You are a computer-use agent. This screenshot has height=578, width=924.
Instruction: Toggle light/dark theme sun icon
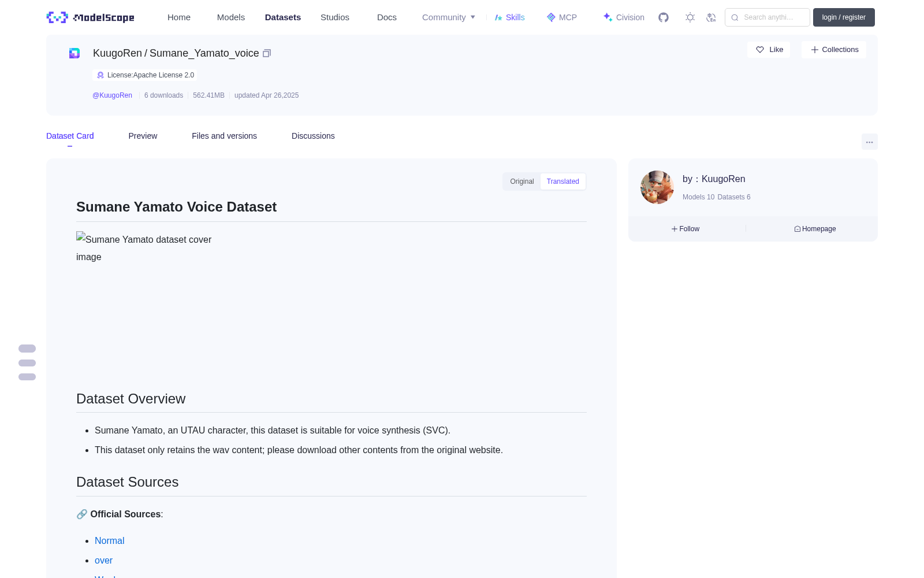(x=690, y=17)
